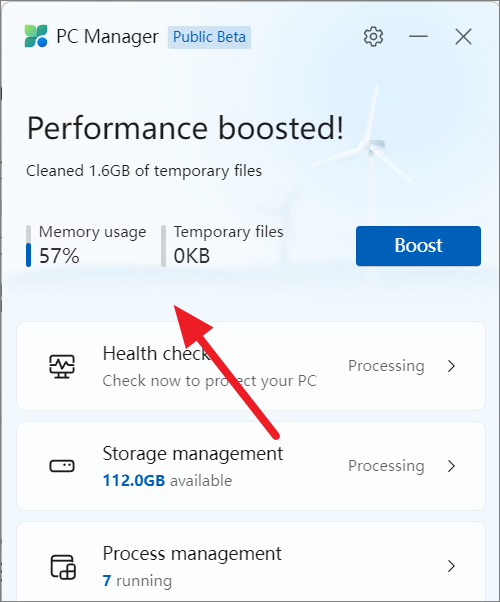Expand Health check with its chevron
This screenshot has width=500, height=602.
coord(452,366)
